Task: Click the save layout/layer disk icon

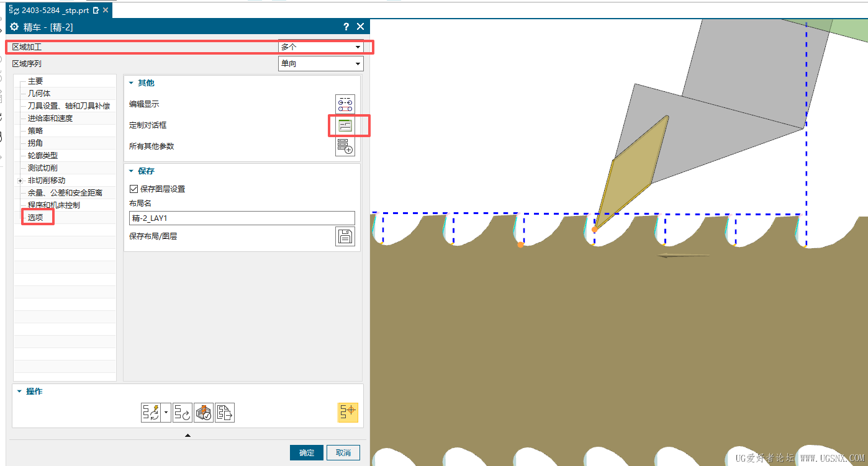Action: [x=345, y=236]
